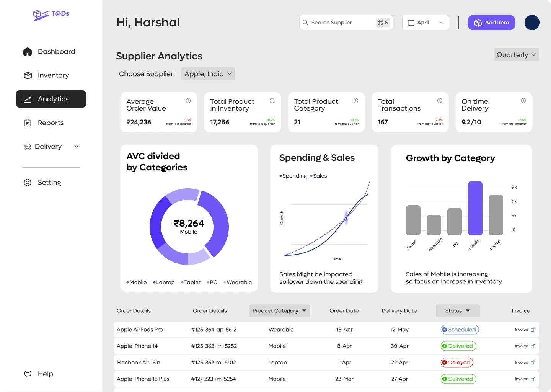Click the Analytics chart icon
Viewport: 551px width, 392px height.
(28, 99)
